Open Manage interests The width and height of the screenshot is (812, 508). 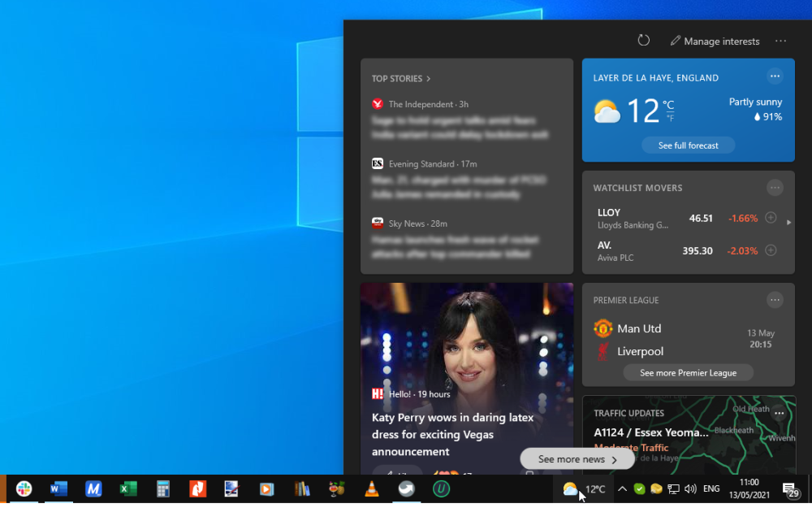coord(715,41)
